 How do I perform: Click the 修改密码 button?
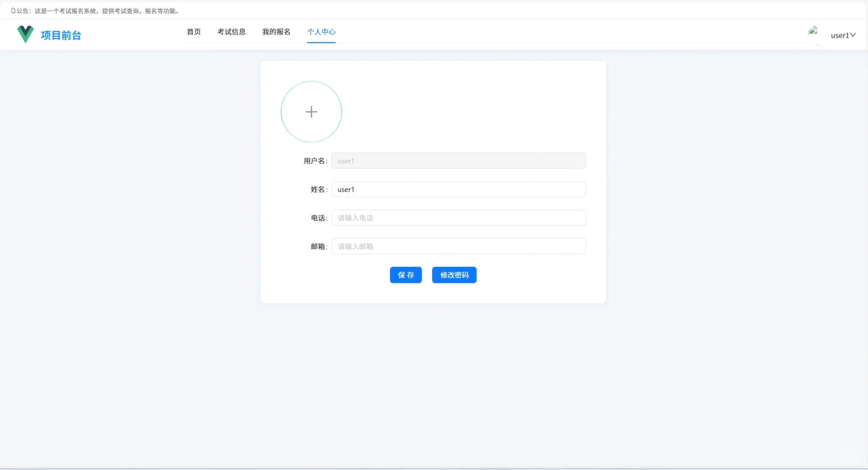[454, 275]
